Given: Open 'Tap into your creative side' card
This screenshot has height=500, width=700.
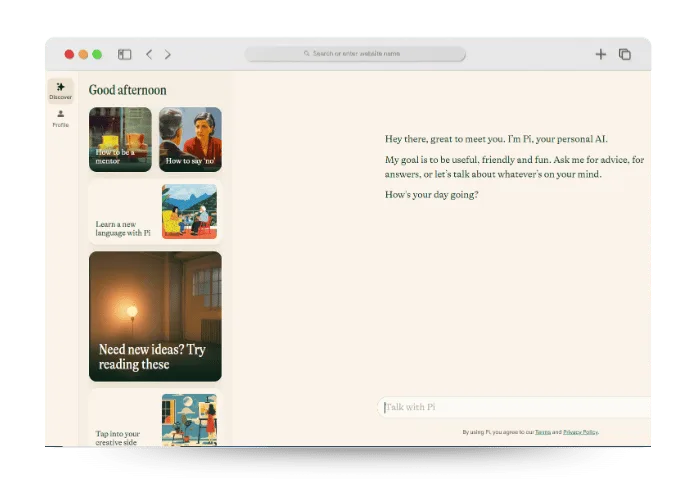Looking at the screenshot, I should coord(155,418).
